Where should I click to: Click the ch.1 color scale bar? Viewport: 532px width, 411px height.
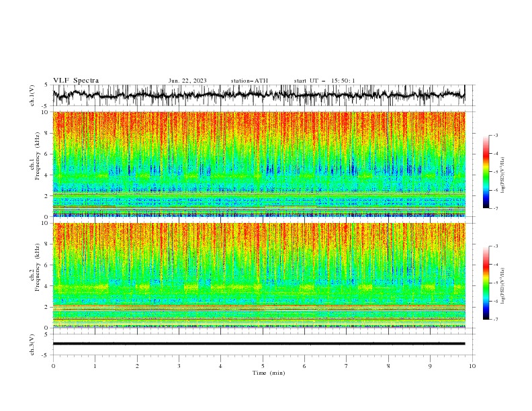(x=486, y=172)
